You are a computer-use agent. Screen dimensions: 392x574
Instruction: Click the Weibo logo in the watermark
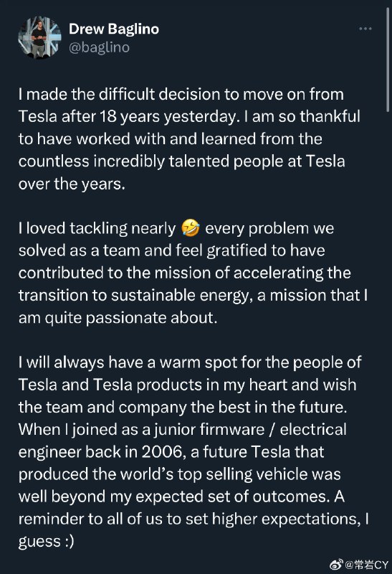336,565
